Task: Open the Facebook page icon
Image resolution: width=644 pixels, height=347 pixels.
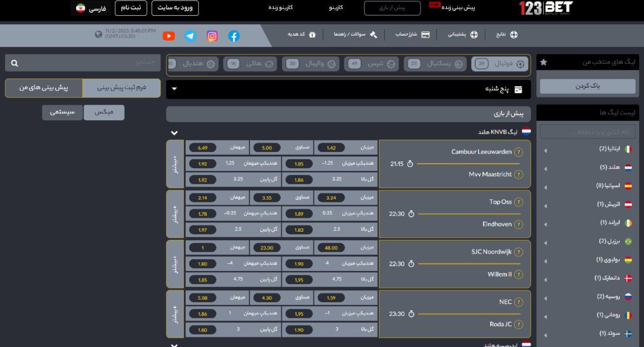Action: [234, 36]
